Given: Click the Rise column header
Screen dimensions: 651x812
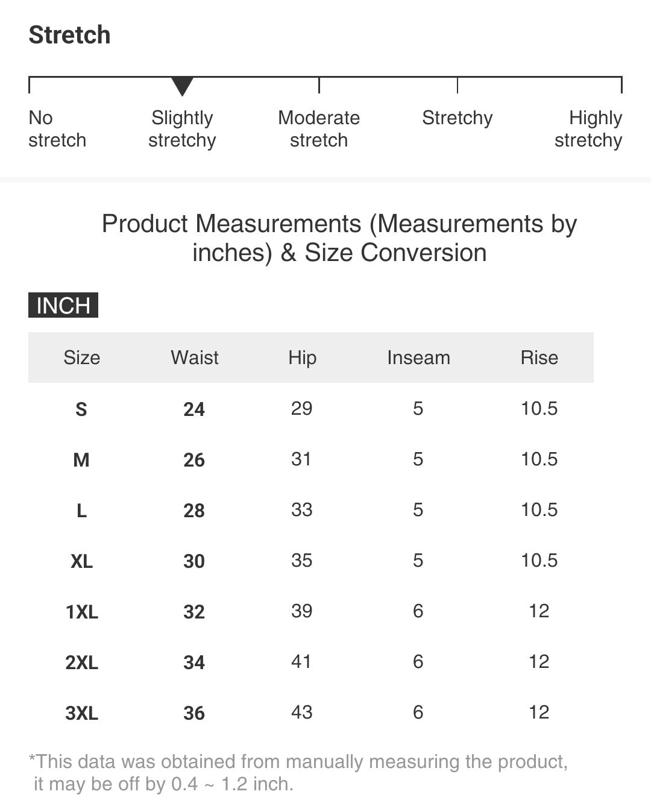Looking at the screenshot, I should click(539, 357).
